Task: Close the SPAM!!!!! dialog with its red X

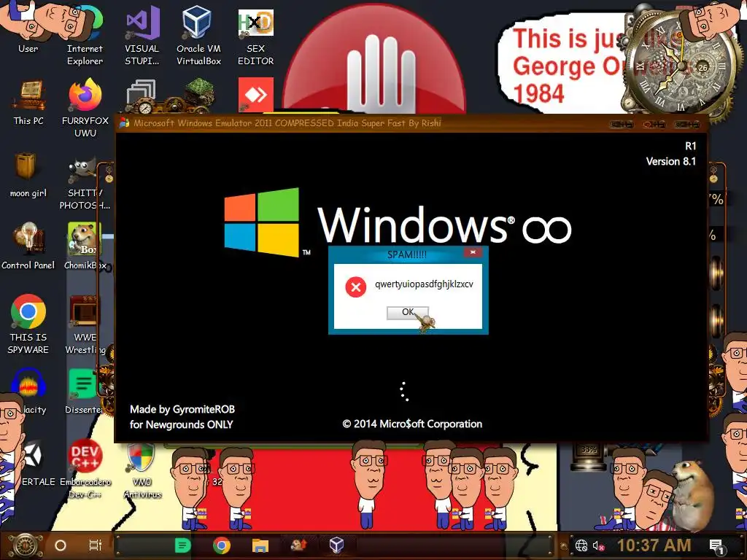Action: coord(473,252)
